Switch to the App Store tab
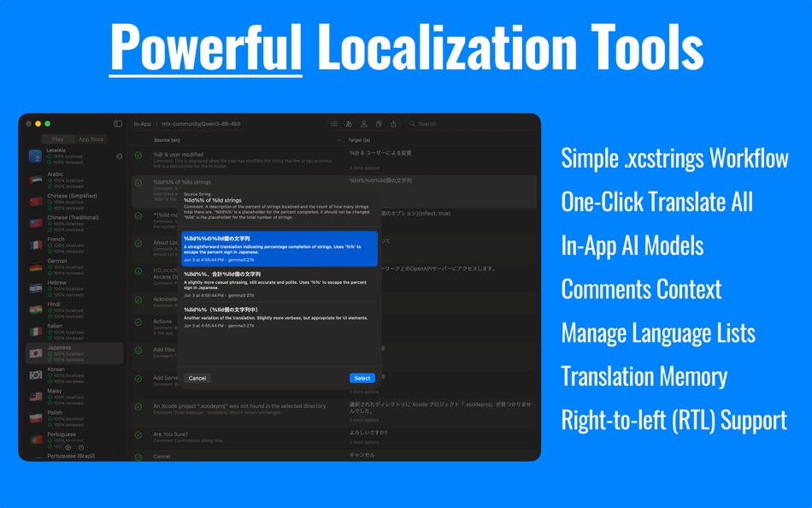 point(91,139)
